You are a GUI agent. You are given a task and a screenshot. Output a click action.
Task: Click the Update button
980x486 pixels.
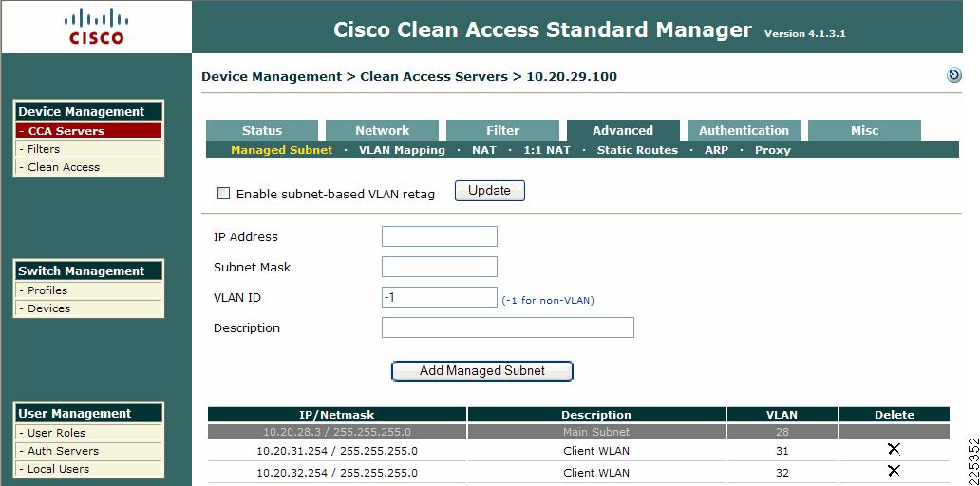point(489,191)
